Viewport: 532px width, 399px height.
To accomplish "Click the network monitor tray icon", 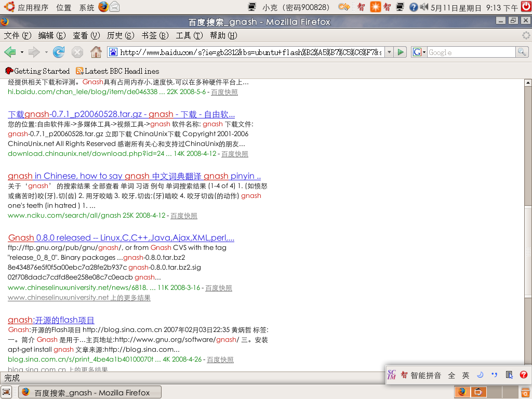I will [x=401, y=7].
